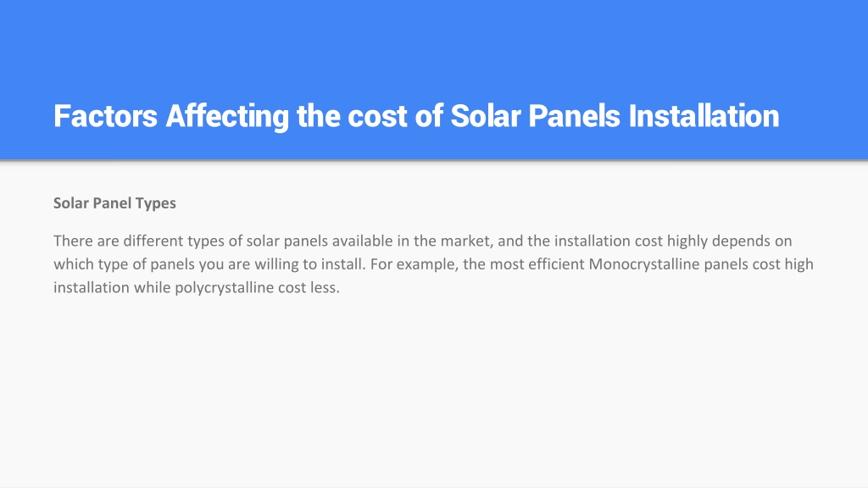The image size is (868, 488).
Task: Click 'panels cost high' ending the second line
Action: tap(759, 264)
